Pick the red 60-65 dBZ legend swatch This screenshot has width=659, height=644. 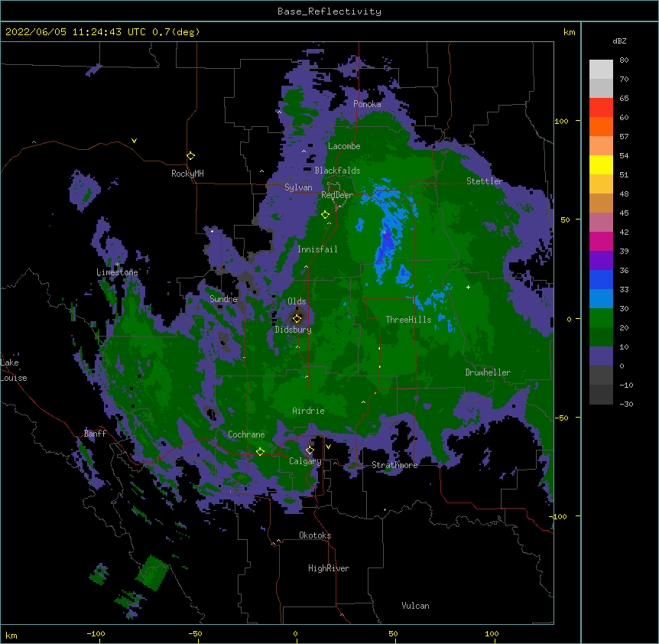[x=601, y=108]
